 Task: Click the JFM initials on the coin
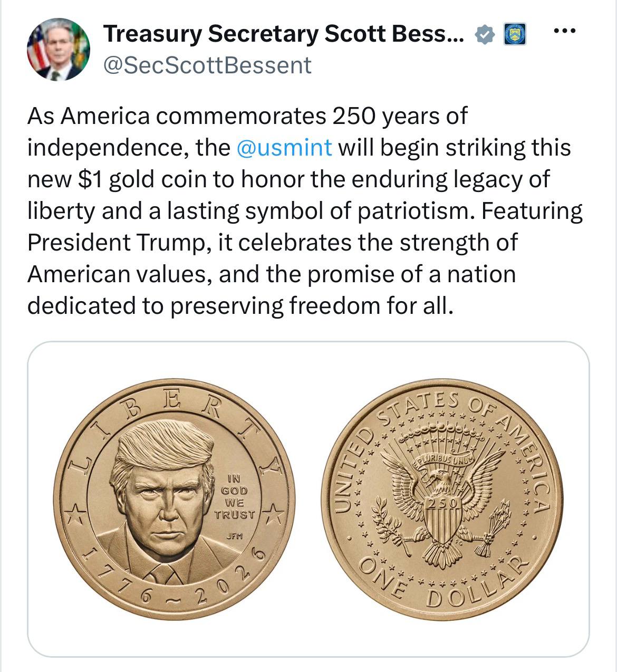[x=234, y=536]
